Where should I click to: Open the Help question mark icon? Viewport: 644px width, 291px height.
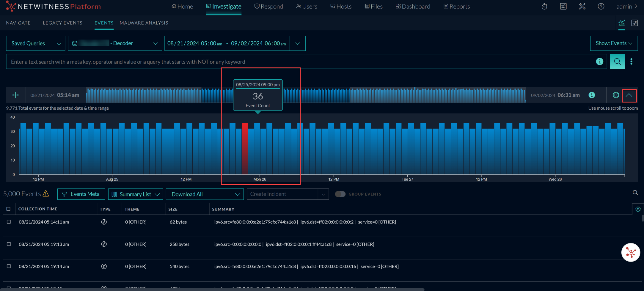click(601, 6)
